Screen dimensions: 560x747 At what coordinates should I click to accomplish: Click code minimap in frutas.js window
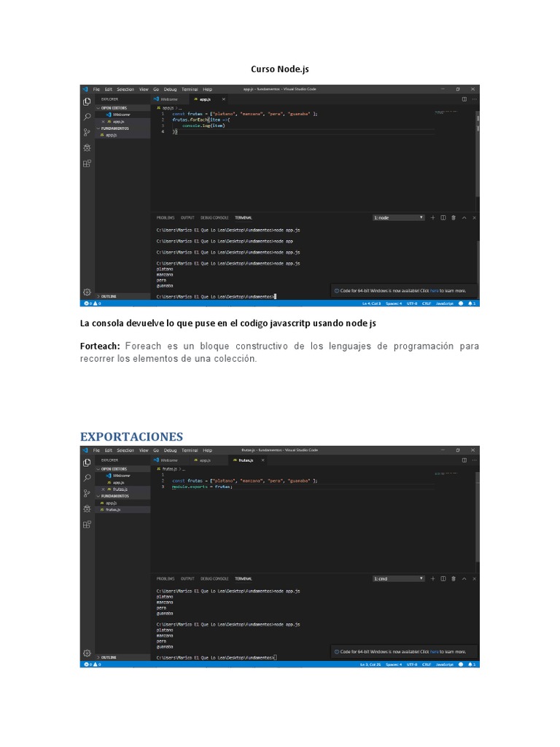click(446, 473)
